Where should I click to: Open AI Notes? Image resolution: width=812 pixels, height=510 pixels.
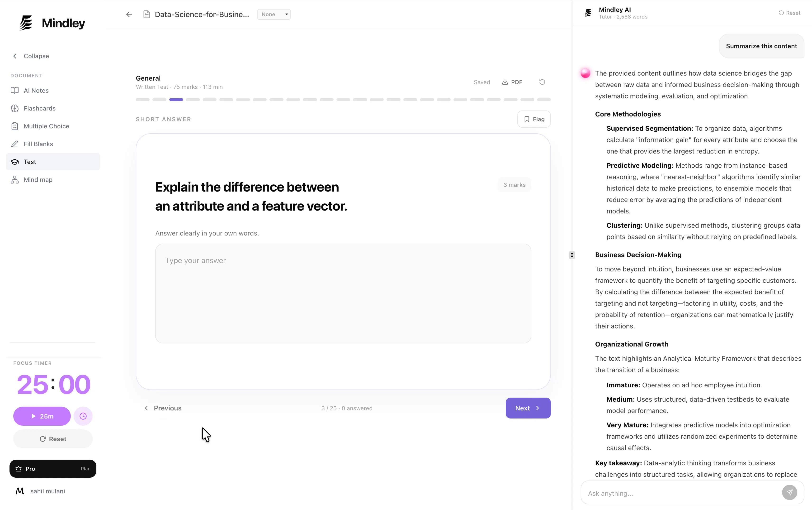click(53, 90)
